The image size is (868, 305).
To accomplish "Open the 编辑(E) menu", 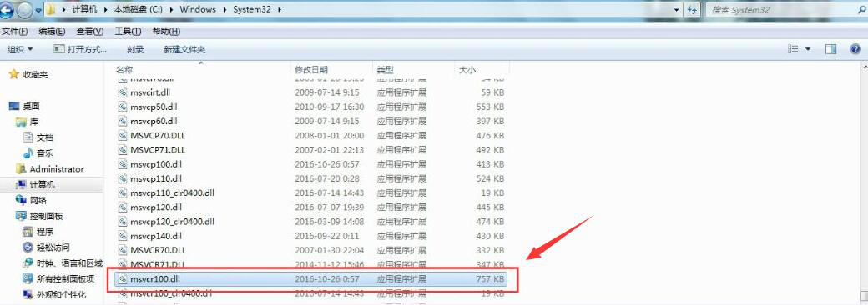I will (52, 31).
